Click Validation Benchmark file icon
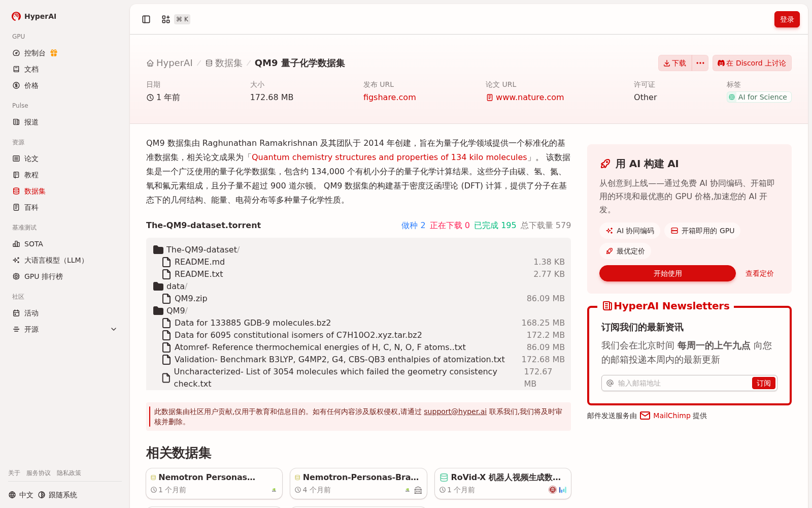 pos(166,359)
